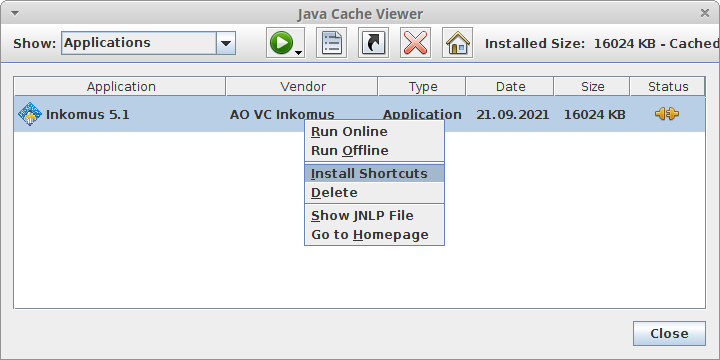720x360 pixels.
Task: Click the Inkomus 5.1 application icon
Action: point(30,114)
